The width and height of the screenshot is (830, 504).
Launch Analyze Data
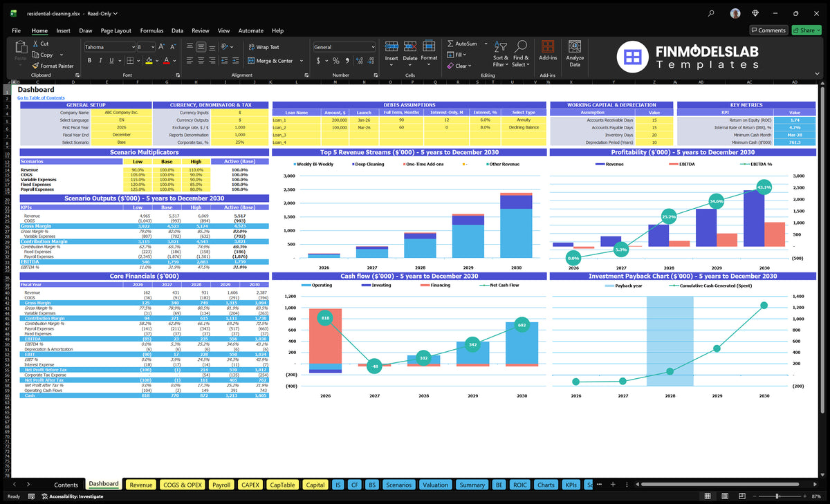point(575,53)
